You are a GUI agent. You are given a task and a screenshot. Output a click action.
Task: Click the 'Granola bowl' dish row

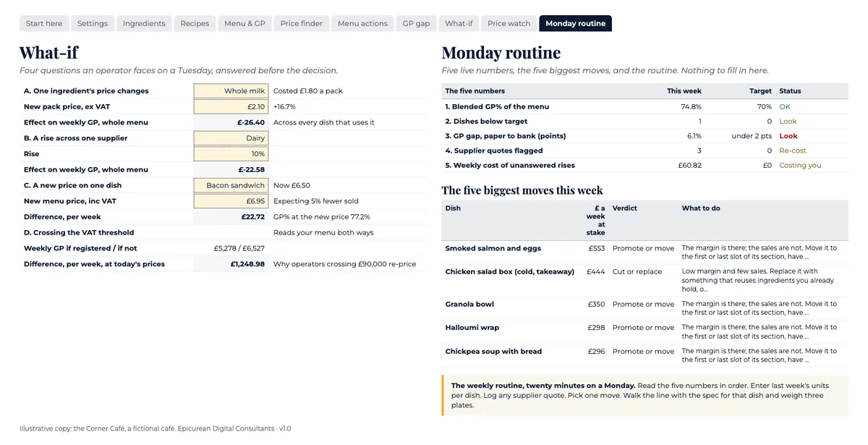point(644,308)
